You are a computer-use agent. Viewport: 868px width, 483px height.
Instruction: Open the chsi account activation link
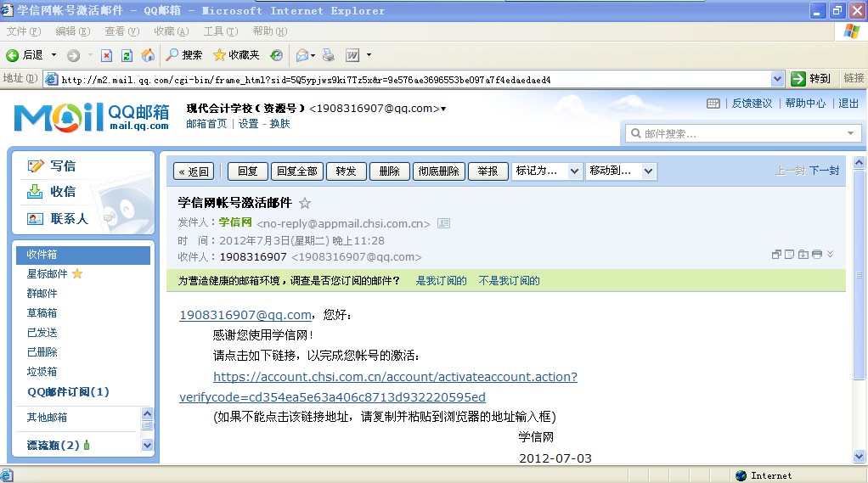(x=378, y=387)
